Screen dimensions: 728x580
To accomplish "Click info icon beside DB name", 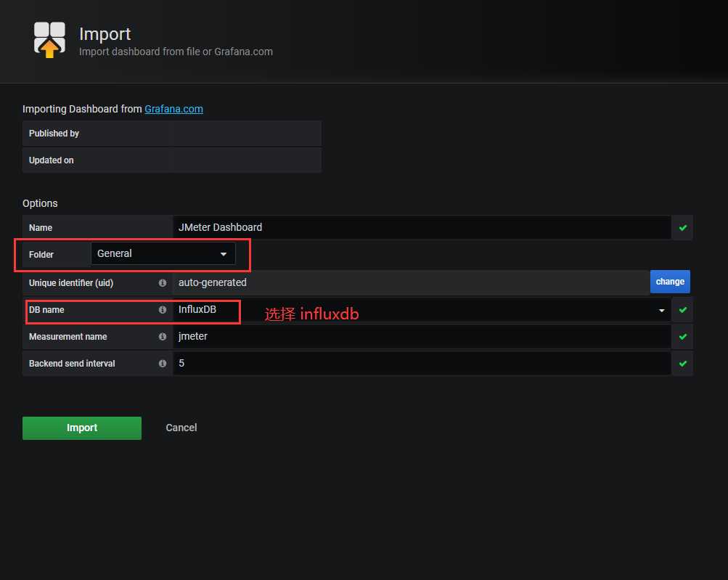I will point(163,310).
